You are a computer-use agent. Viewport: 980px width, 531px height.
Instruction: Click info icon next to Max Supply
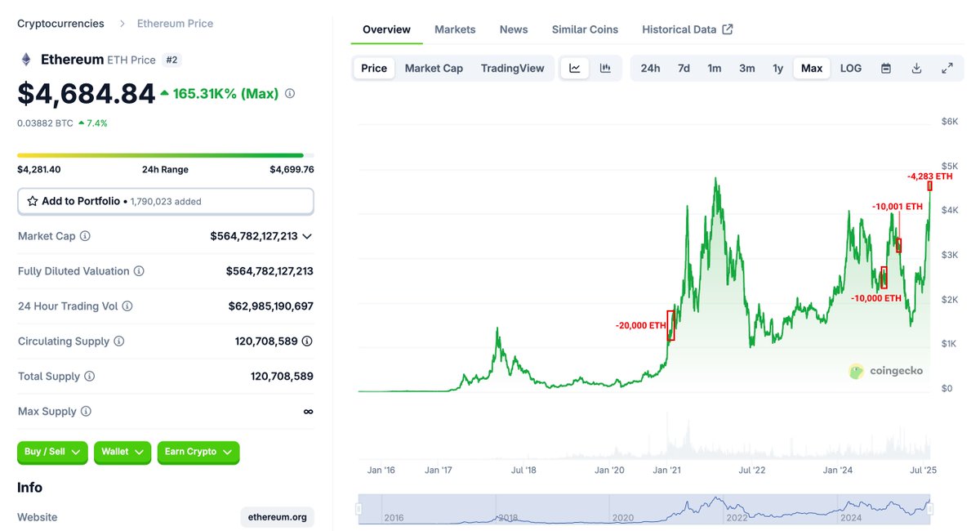(86, 412)
